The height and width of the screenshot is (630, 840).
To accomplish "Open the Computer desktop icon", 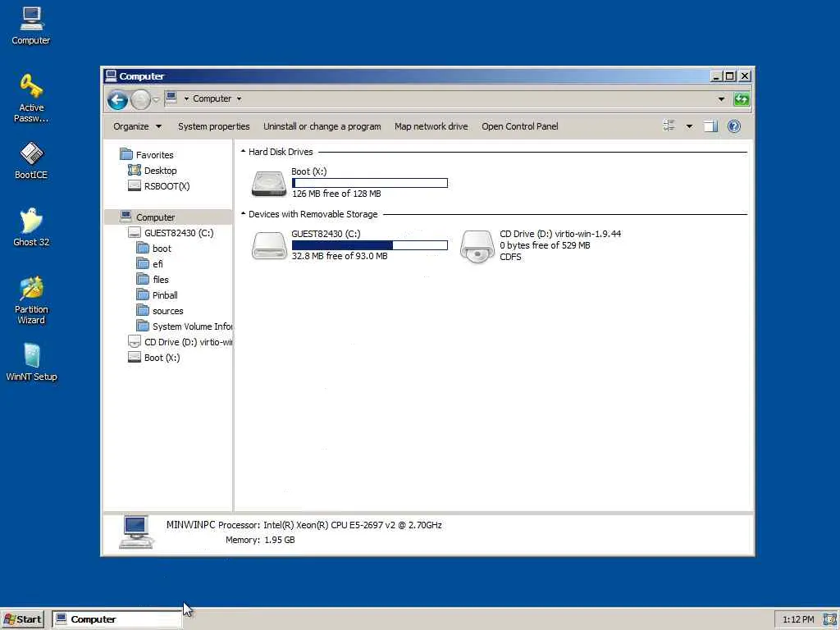I will [x=31, y=25].
